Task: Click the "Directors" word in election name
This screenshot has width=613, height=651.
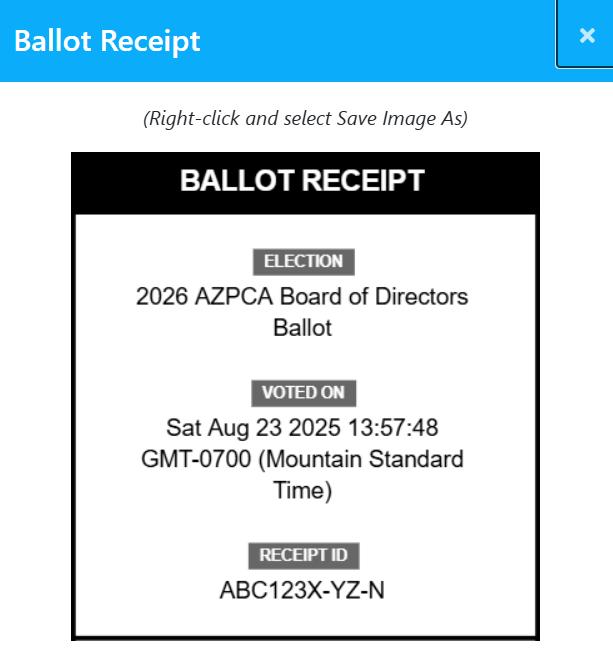Action: click(x=425, y=296)
